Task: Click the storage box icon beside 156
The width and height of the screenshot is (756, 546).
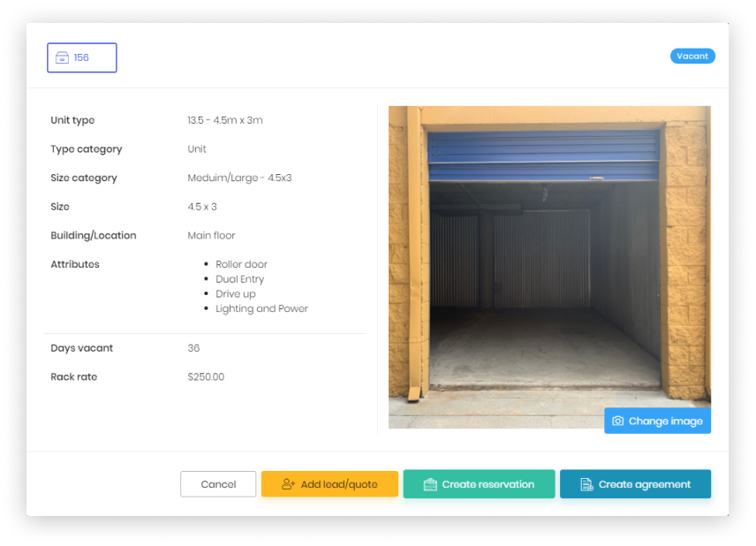Action: pos(62,57)
